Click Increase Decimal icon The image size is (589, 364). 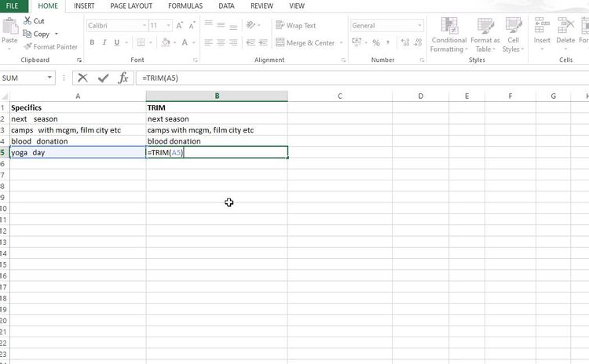405,42
